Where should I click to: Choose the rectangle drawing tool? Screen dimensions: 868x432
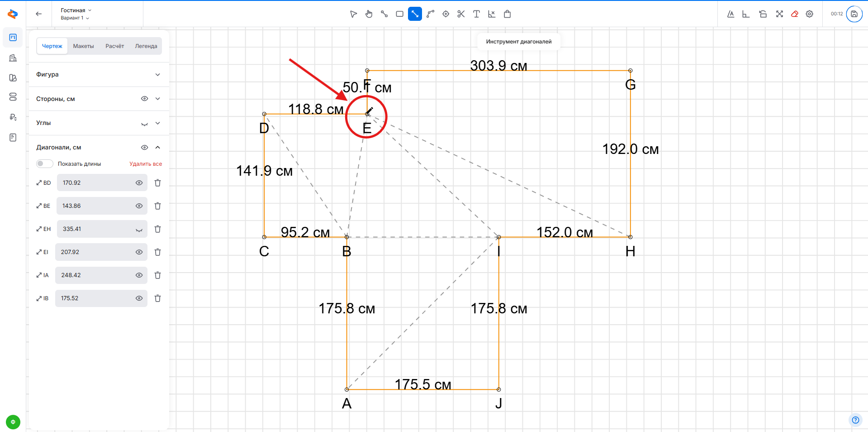point(399,14)
